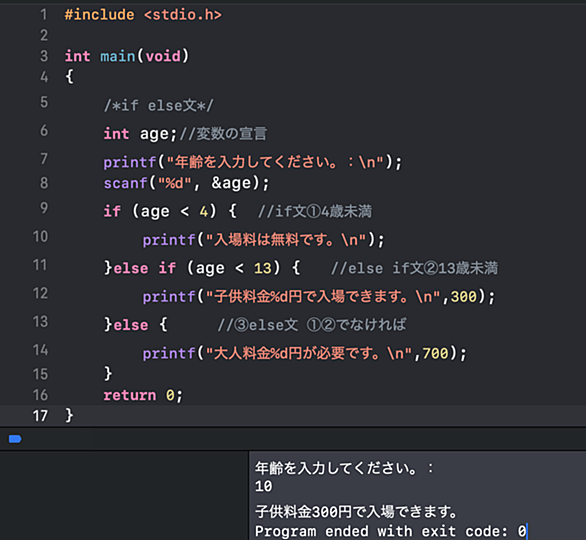Image resolution: width=586 pixels, height=540 pixels.
Task: Click line number 13 in the gutter
Action: [40, 321]
